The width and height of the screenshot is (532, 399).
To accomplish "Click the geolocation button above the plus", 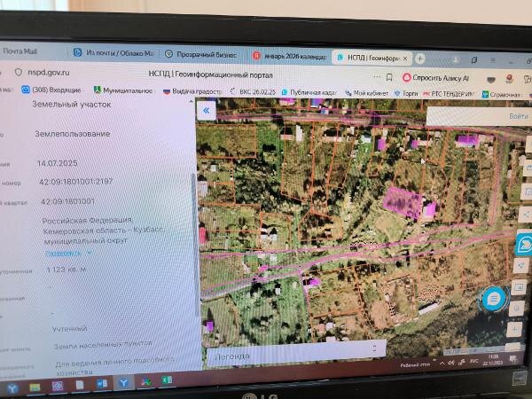I will [x=517, y=309].
